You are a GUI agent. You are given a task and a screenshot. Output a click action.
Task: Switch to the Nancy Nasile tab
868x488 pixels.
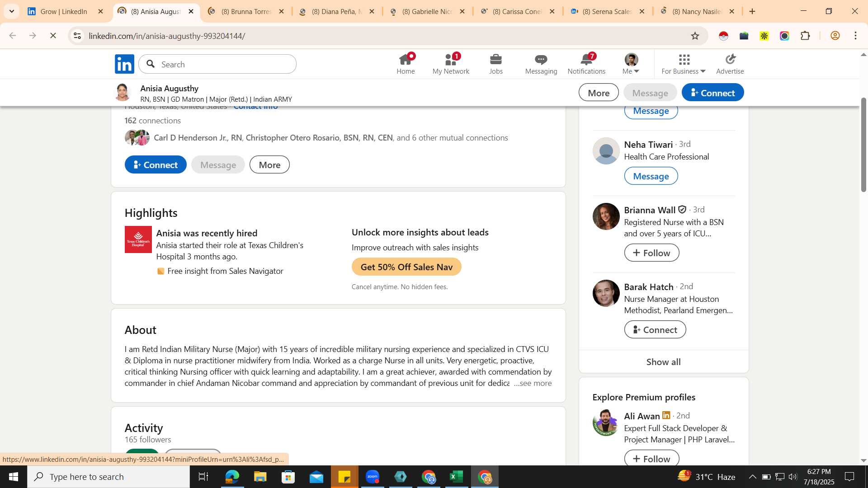(x=698, y=11)
